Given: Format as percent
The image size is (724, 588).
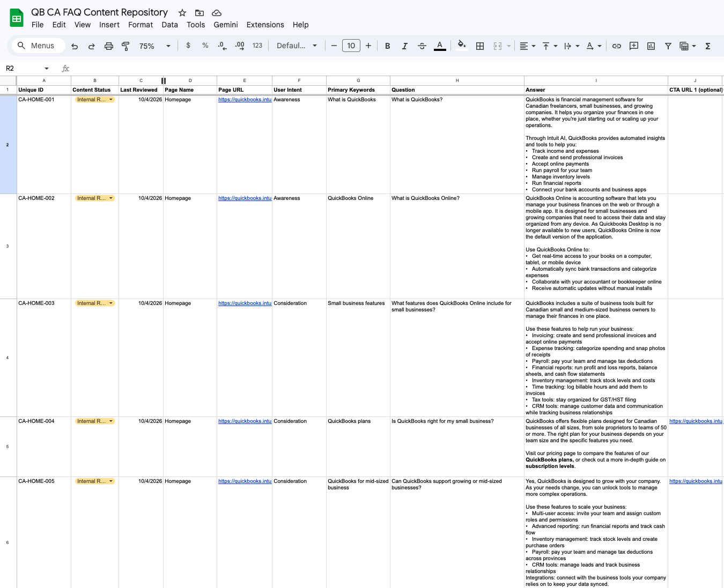Looking at the screenshot, I should coord(205,46).
